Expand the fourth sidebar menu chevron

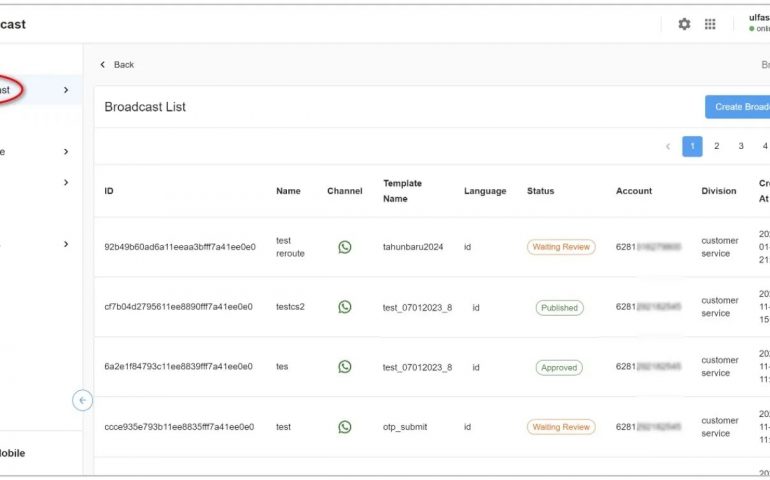[x=66, y=244]
